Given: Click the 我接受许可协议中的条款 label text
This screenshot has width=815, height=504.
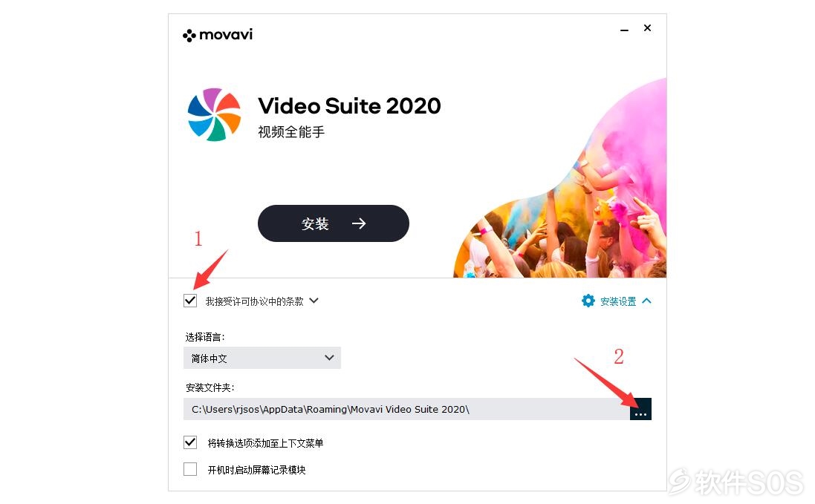Looking at the screenshot, I should click(254, 301).
